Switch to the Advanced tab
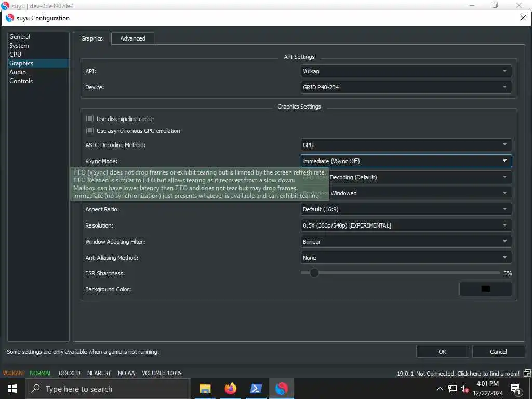The image size is (532, 399). pos(132,38)
